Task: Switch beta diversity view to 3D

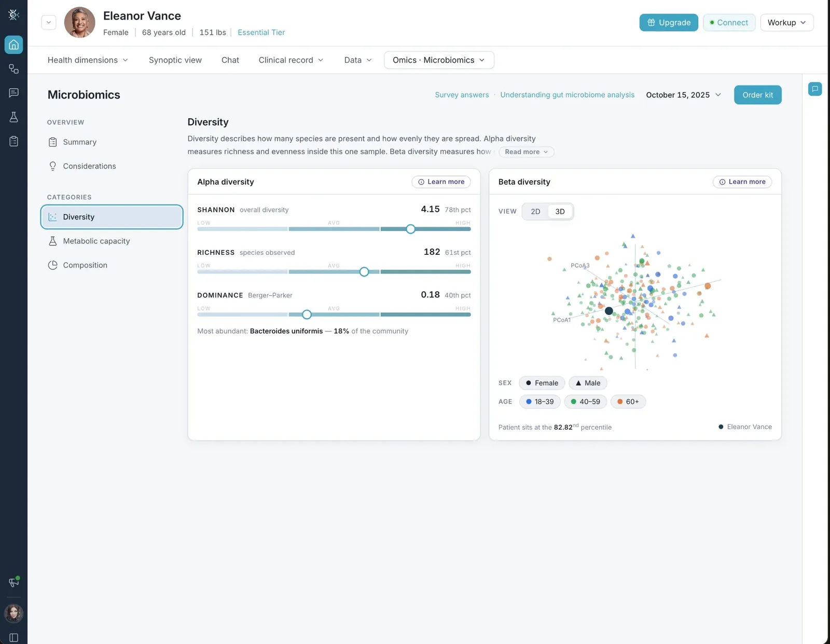Action: (x=560, y=211)
